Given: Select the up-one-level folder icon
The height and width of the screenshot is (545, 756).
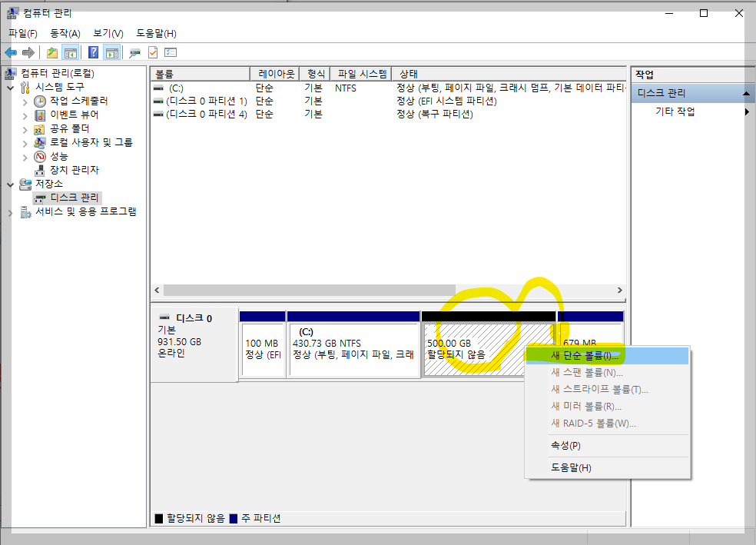Looking at the screenshot, I should pos(51,52).
